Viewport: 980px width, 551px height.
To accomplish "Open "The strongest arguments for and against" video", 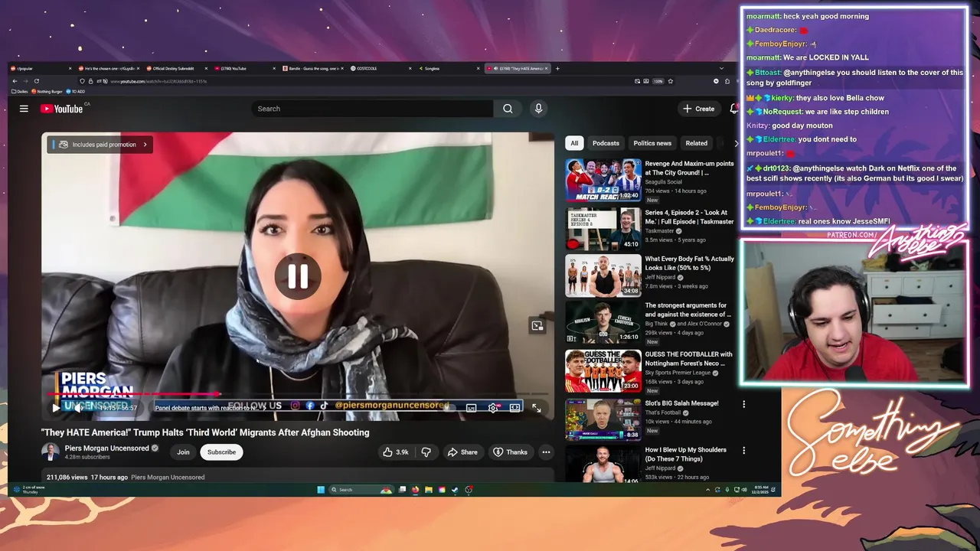I will tap(688, 310).
